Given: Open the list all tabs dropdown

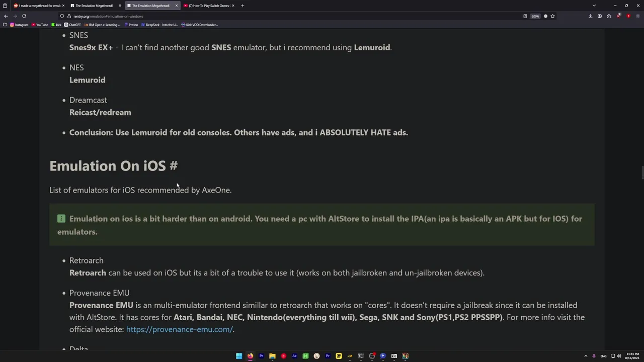Looking at the screenshot, I should pos(594,6).
